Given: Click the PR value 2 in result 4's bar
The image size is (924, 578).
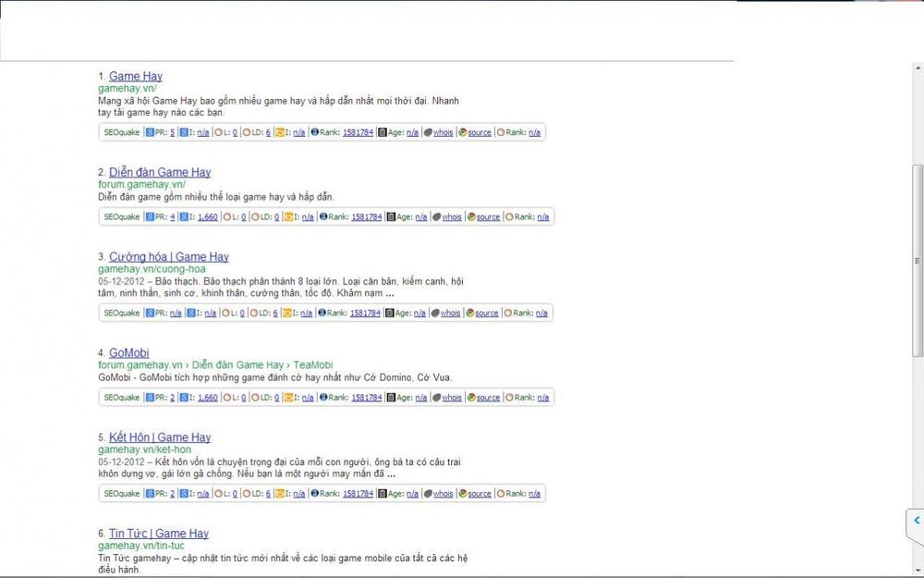Looking at the screenshot, I should coord(173,398).
